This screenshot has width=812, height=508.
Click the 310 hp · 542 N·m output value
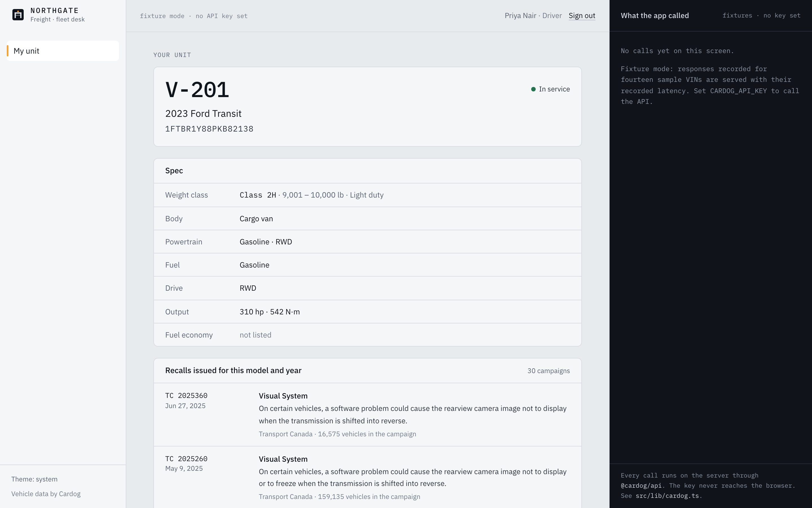tap(270, 312)
